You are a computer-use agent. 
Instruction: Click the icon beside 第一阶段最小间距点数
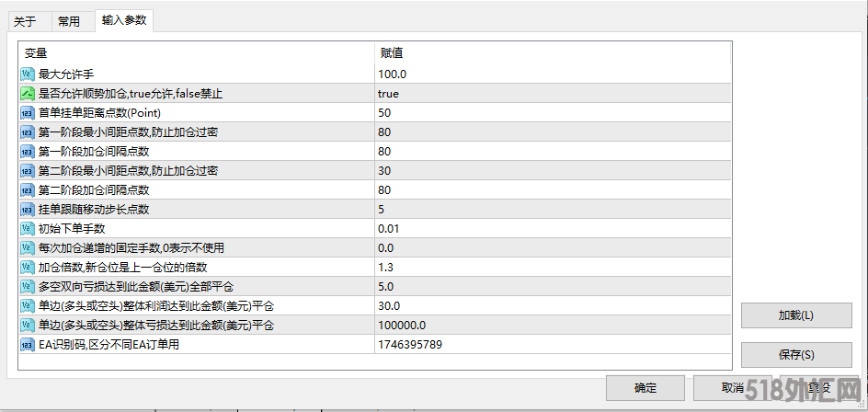(x=28, y=132)
